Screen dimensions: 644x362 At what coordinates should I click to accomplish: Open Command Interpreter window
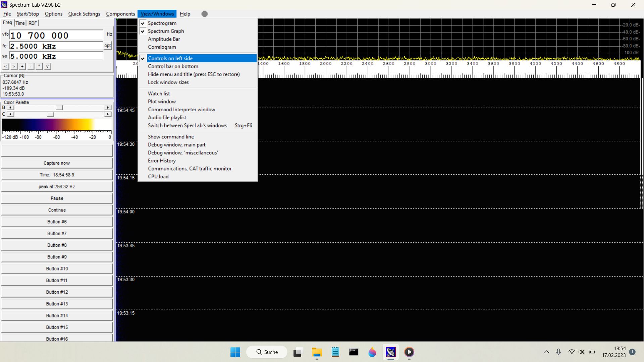point(198,110)
